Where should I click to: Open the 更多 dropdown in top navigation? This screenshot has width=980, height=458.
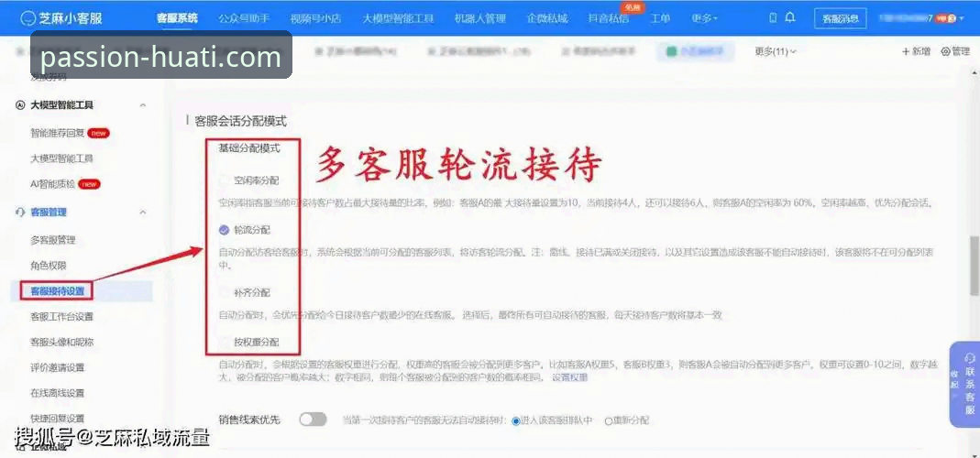[704, 18]
